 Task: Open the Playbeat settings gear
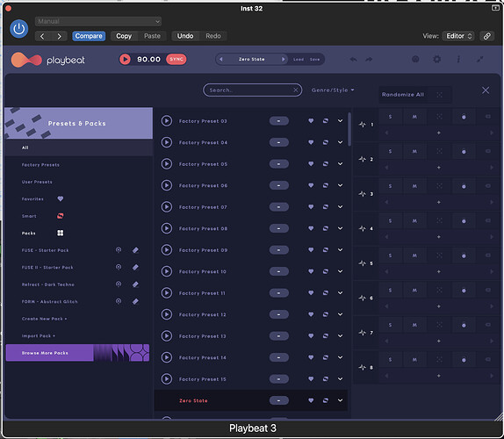[436, 59]
